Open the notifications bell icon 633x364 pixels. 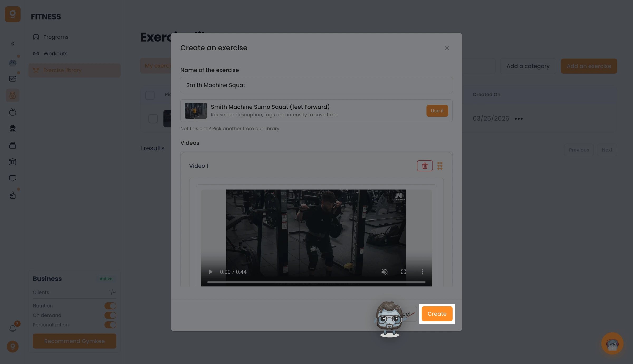pos(13,328)
